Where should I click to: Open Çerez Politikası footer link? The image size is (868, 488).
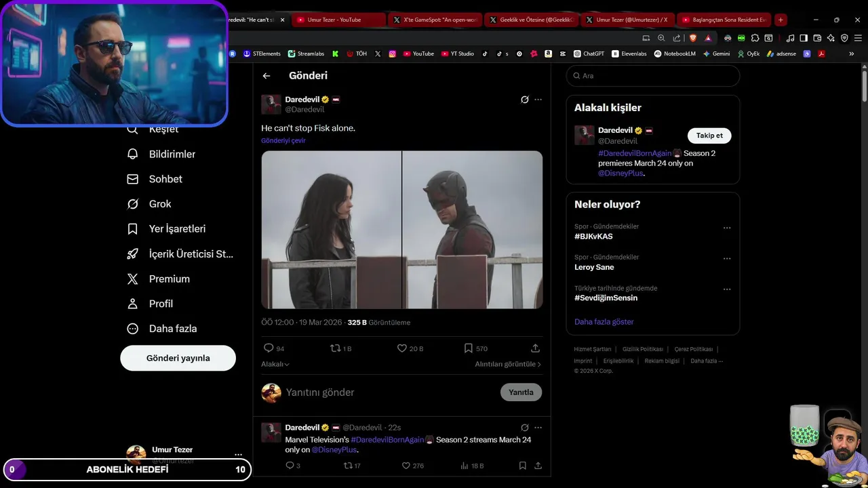coord(694,349)
